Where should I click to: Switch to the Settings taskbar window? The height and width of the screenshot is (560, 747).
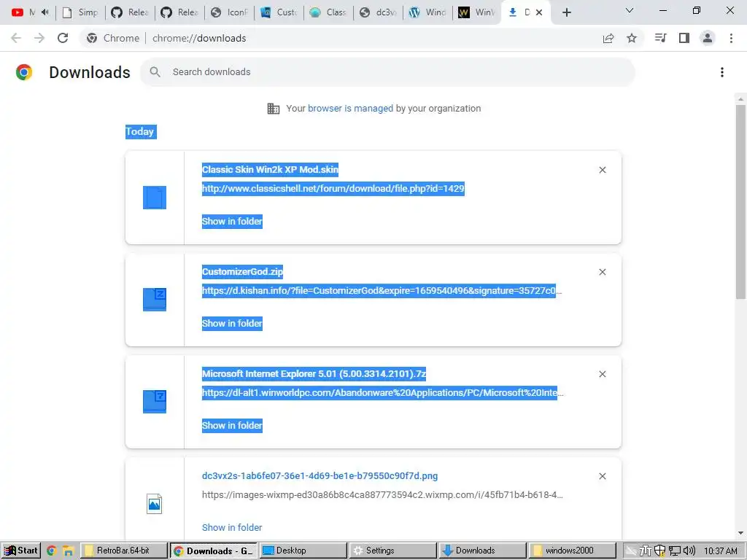(x=393, y=551)
